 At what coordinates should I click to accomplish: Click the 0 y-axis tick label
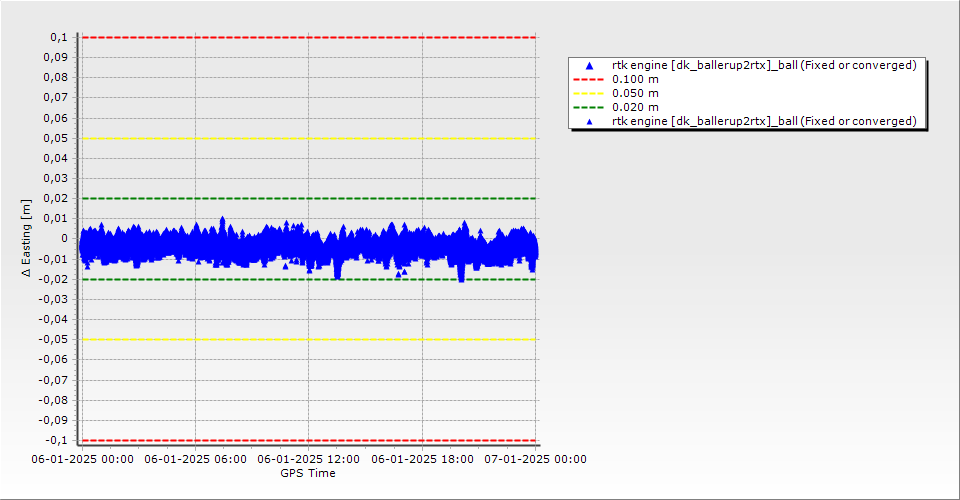(64, 239)
